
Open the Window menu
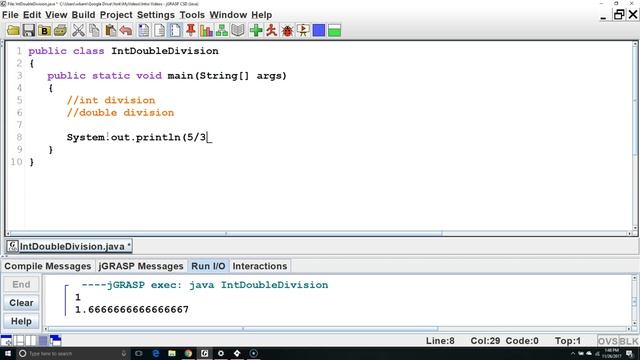pyautogui.click(x=228, y=15)
